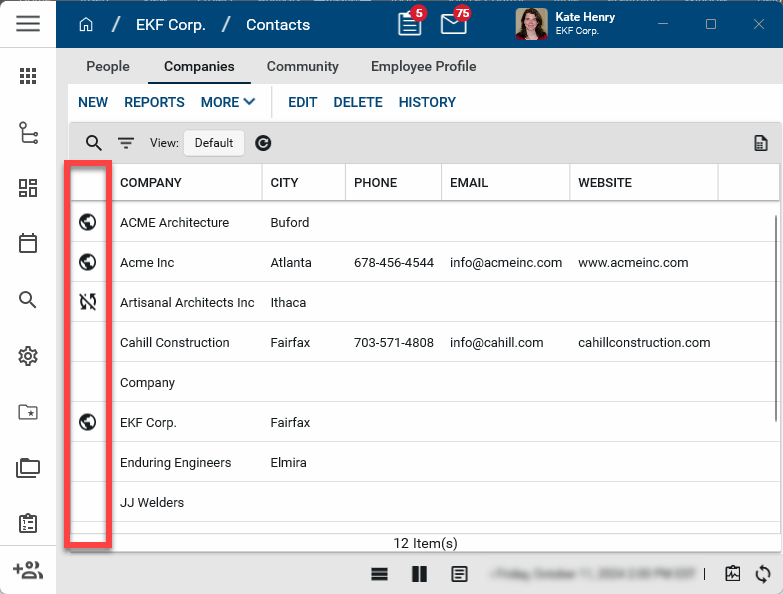Click the filter icon in grid toolbar

pyautogui.click(x=126, y=143)
